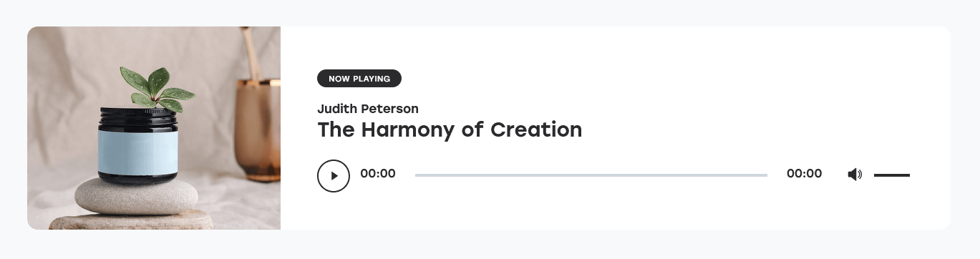Click the track progress bar
Viewport: 980px width, 259px height.
pyautogui.click(x=591, y=175)
